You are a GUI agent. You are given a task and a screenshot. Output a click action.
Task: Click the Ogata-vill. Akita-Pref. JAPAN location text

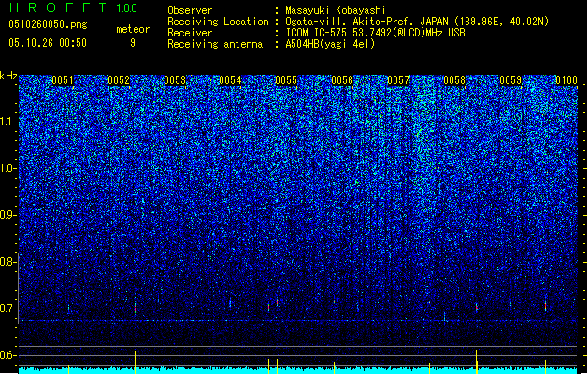(417, 22)
